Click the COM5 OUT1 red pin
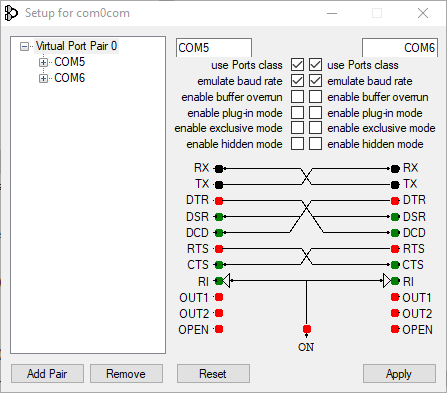This screenshot has width=447, height=393. (x=219, y=297)
